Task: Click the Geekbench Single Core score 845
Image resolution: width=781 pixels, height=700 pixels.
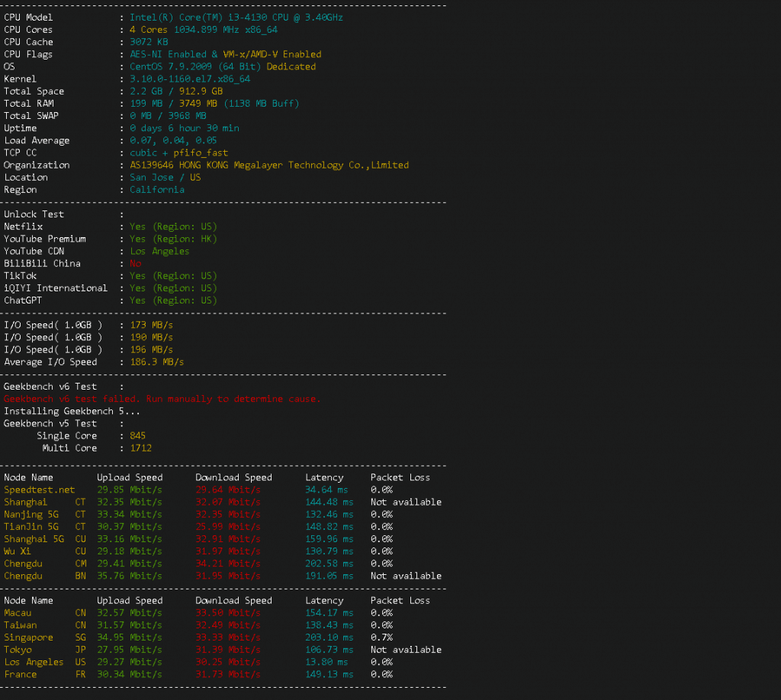Action: point(137,436)
